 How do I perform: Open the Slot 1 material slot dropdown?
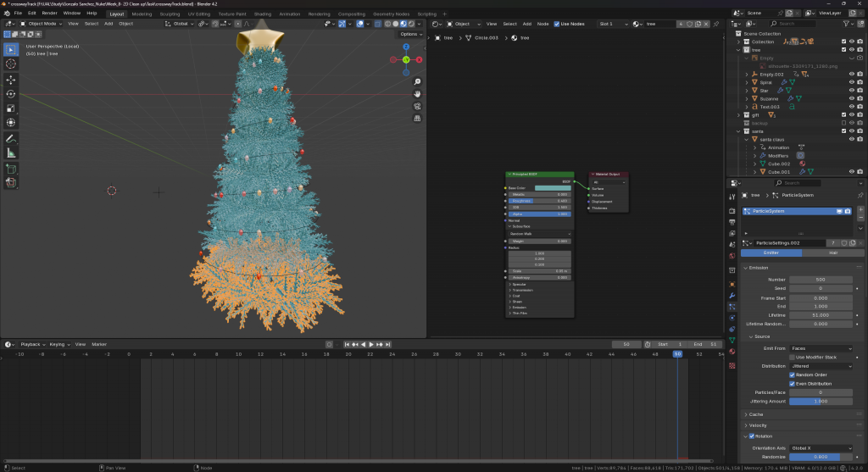tap(614, 24)
